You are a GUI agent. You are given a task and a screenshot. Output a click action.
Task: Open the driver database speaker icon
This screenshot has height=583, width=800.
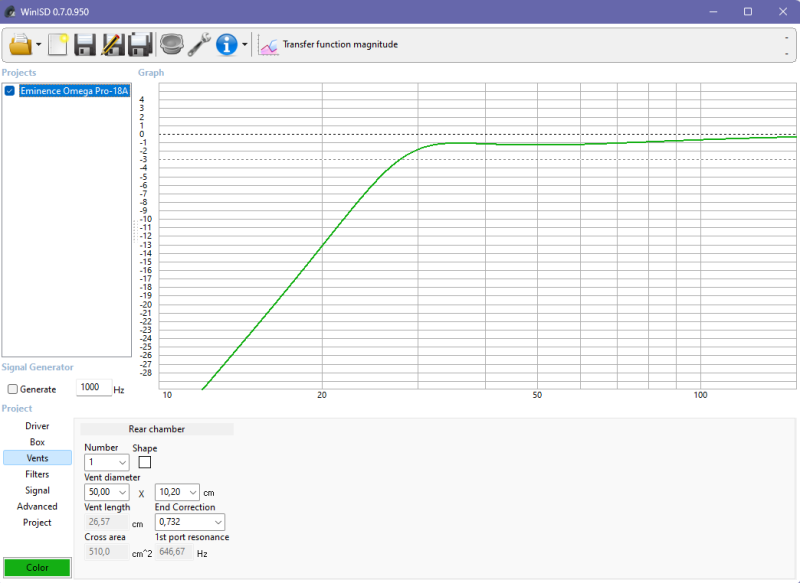171,44
